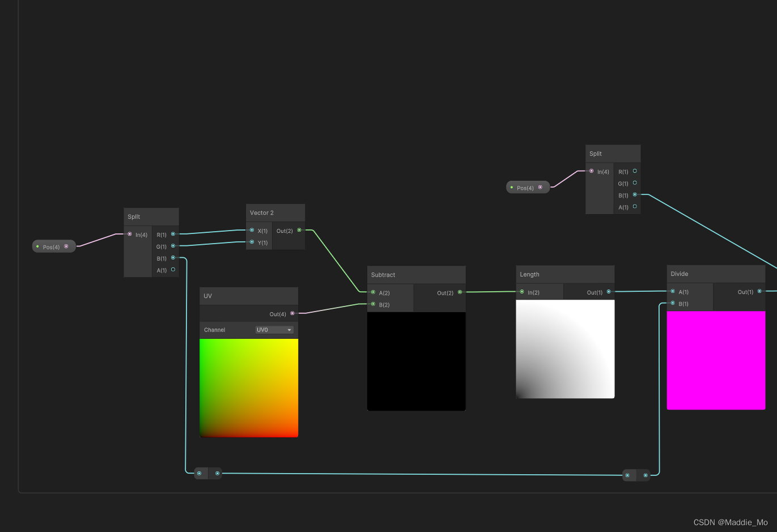The height and width of the screenshot is (532, 777).
Task: Click the unconnected G(1) port on the Split above Divide
Action: point(635,183)
